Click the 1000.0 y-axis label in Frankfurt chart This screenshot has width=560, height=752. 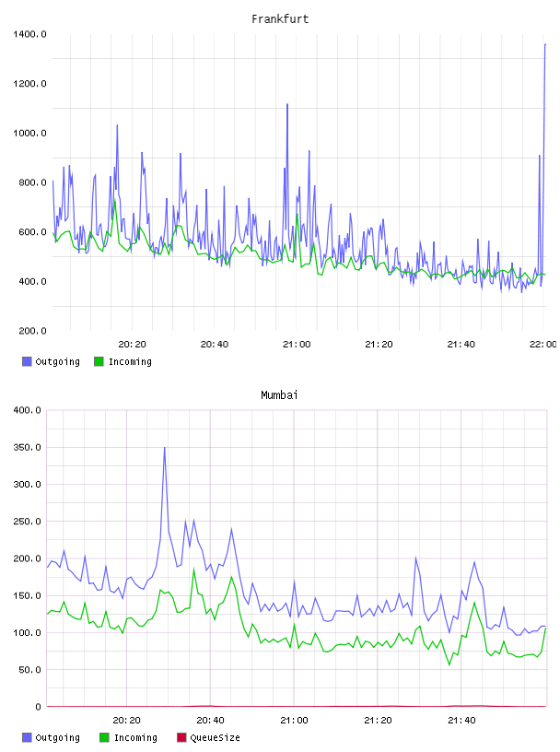coord(29,133)
